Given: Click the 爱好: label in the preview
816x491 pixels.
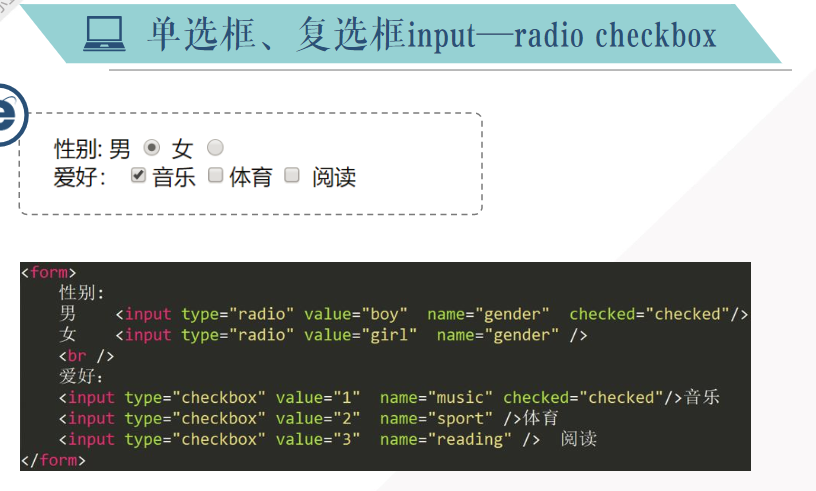Looking at the screenshot, I should [x=80, y=177].
